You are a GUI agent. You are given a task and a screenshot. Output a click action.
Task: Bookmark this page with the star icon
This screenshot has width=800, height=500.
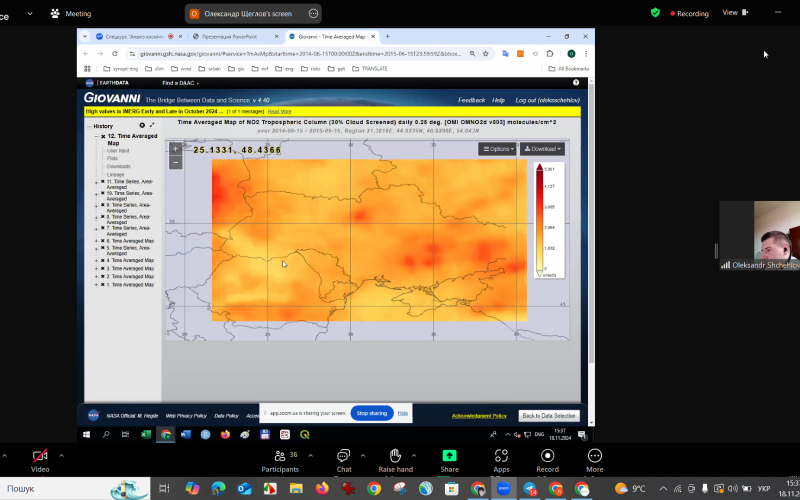click(x=486, y=54)
